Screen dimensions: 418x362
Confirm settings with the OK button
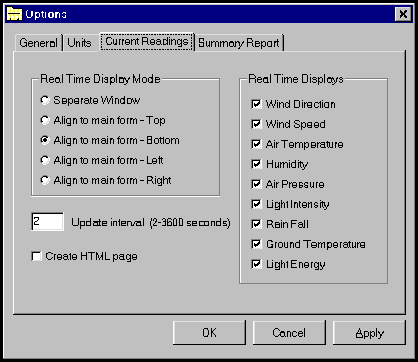pyautogui.click(x=209, y=333)
